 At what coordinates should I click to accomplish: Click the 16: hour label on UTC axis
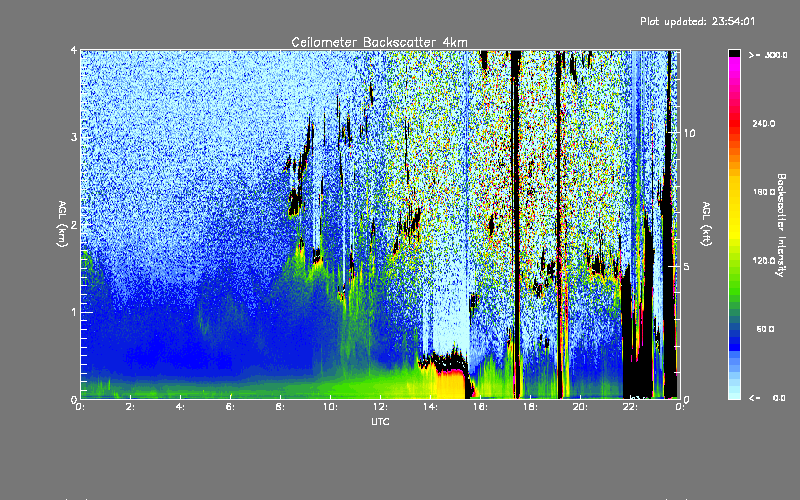[480, 407]
